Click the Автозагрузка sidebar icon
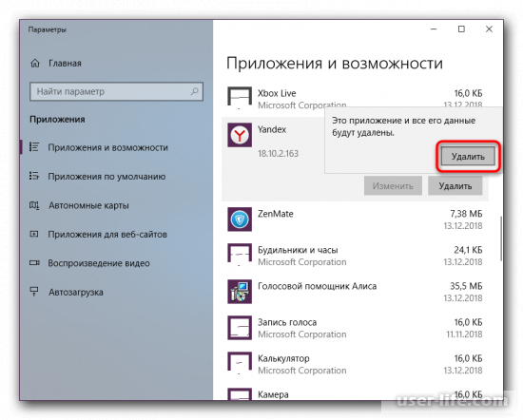This screenshot has width=523, height=420. (34, 292)
